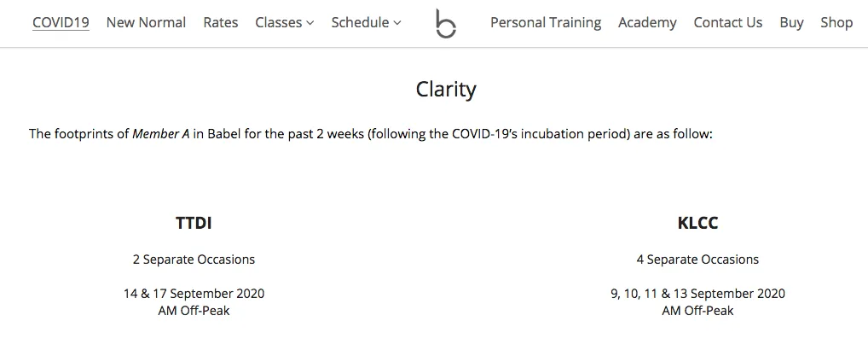Viewport: 868px width, 362px height.
Task: Click the '2 Separate Occasions' text
Action: (194, 260)
